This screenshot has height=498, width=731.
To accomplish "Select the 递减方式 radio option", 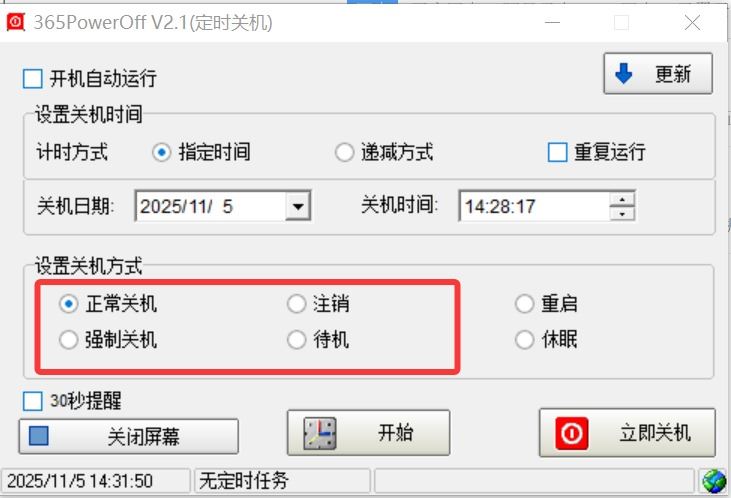I will click(345, 152).
